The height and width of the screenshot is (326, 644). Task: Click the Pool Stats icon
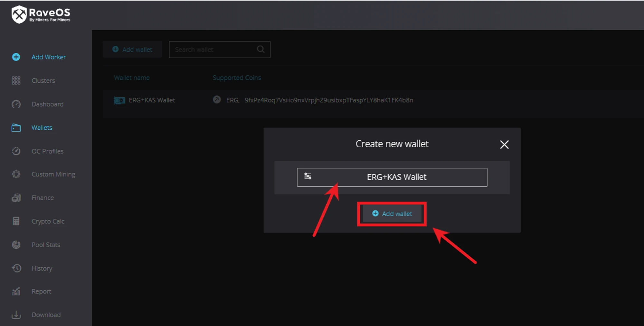click(x=16, y=245)
